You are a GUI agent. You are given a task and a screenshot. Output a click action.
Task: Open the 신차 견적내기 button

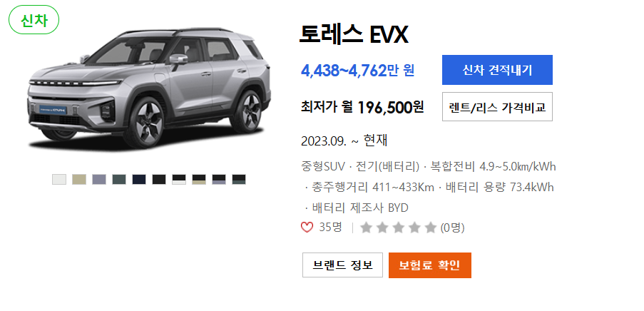pos(497,70)
